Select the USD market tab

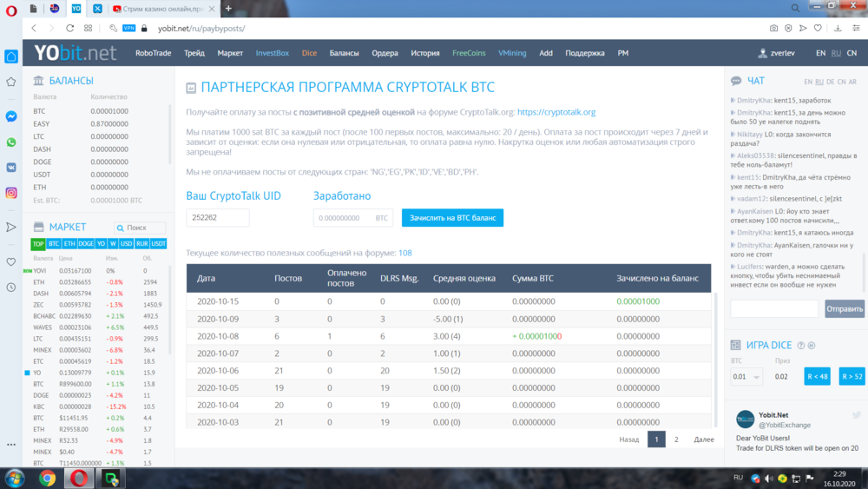tap(126, 244)
